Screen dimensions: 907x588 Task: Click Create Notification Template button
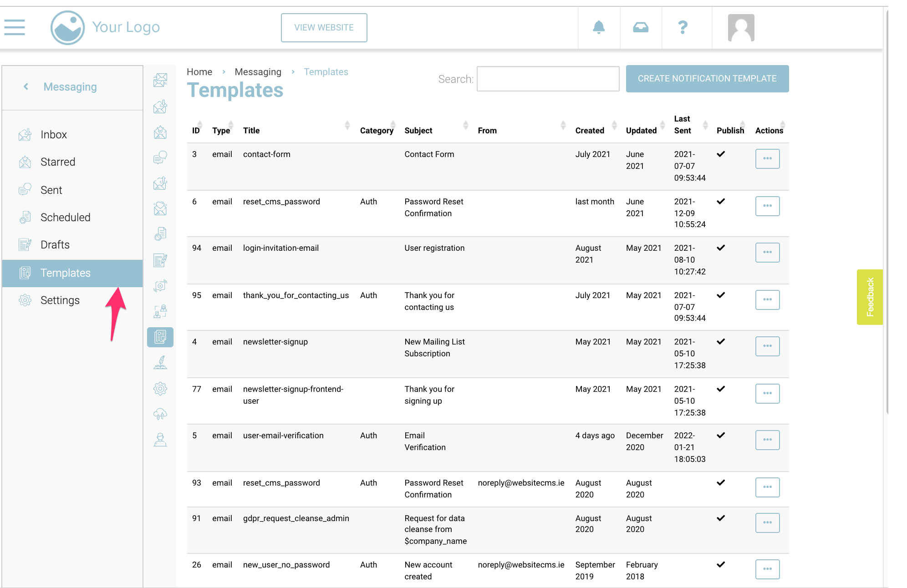coord(707,79)
